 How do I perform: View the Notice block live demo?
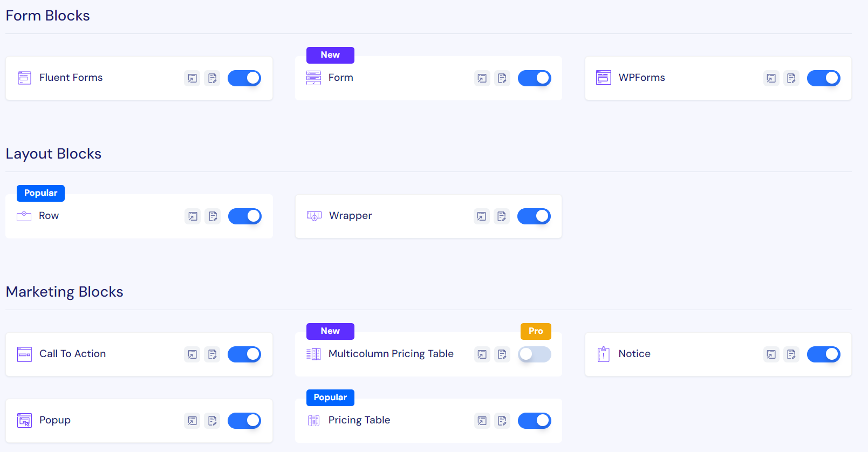click(771, 354)
